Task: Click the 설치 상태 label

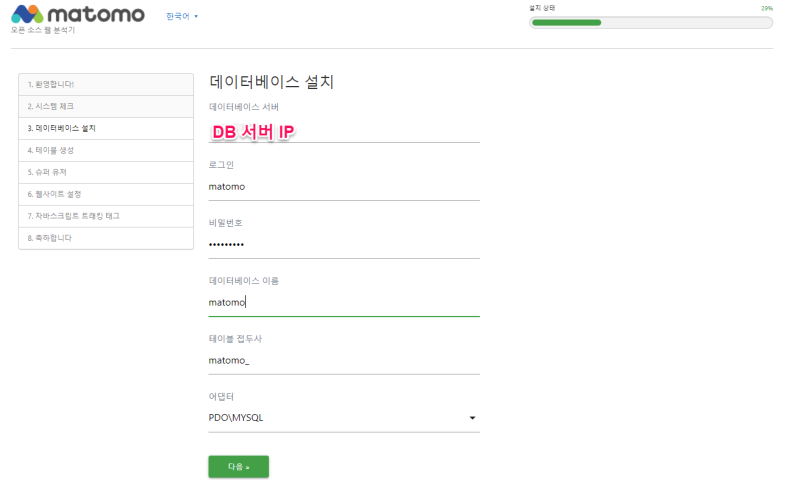Action: point(542,8)
